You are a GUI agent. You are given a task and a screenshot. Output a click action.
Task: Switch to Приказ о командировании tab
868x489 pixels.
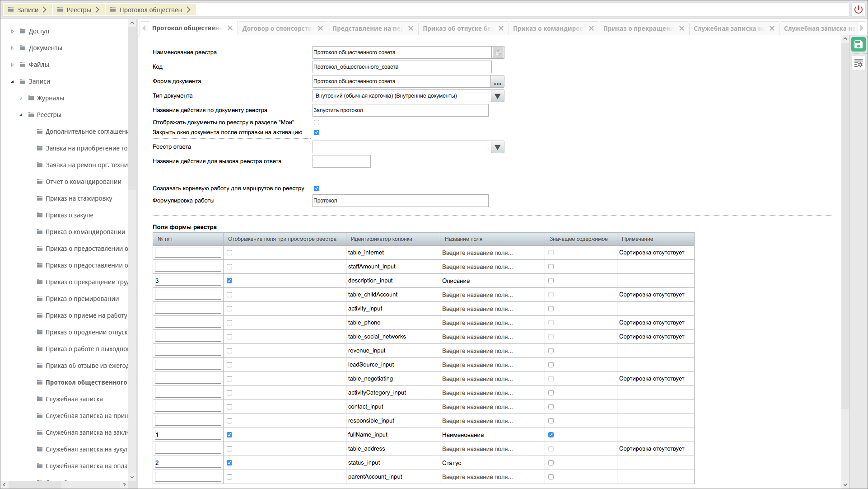click(x=547, y=28)
